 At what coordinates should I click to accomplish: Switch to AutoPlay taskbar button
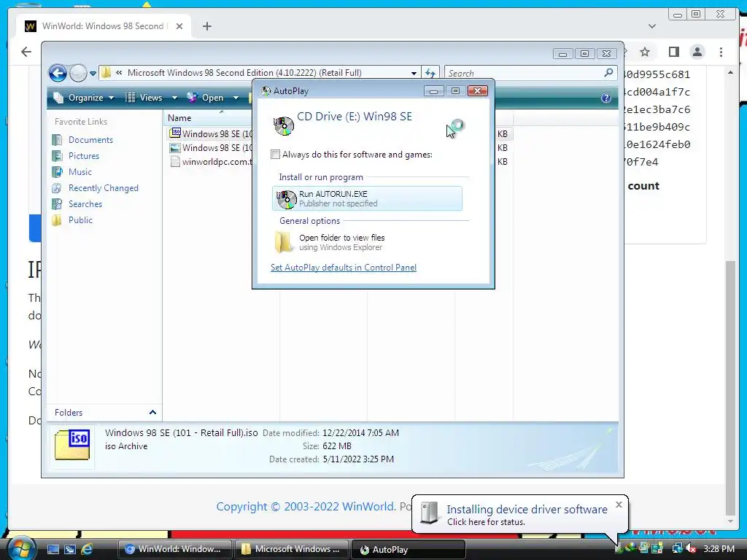coord(409,550)
